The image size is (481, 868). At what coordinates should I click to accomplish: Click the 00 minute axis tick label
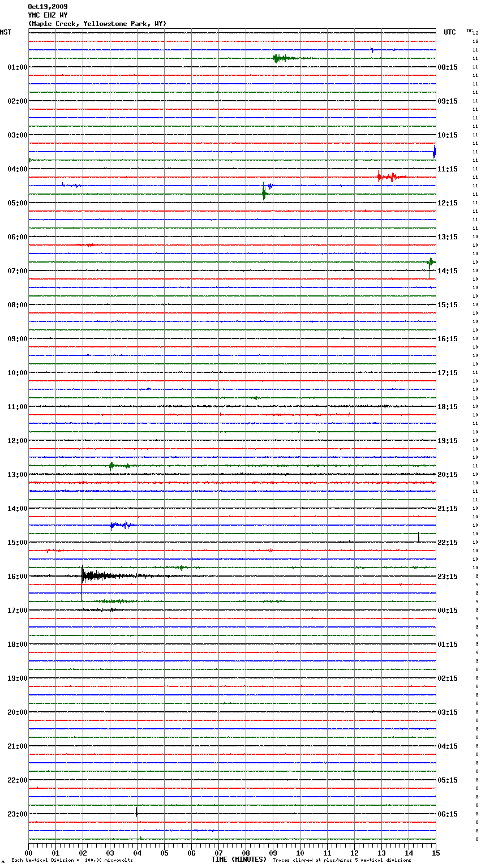(x=28, y=853)
